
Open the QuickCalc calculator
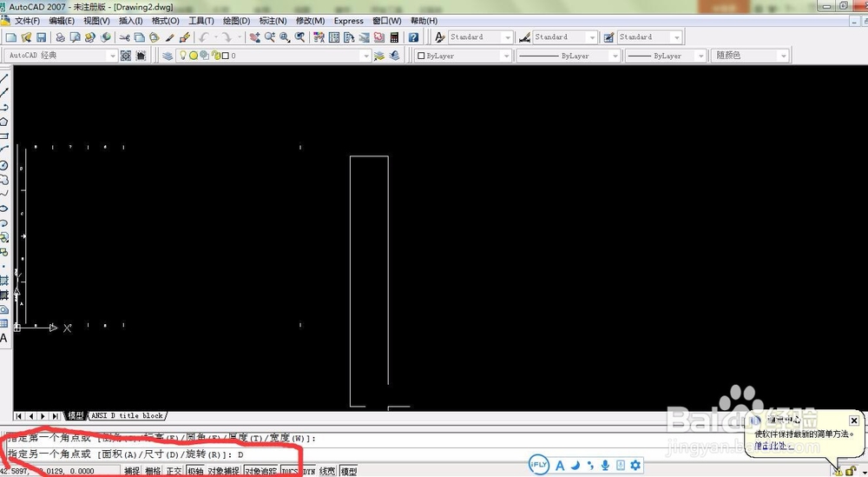click(394, 37)
